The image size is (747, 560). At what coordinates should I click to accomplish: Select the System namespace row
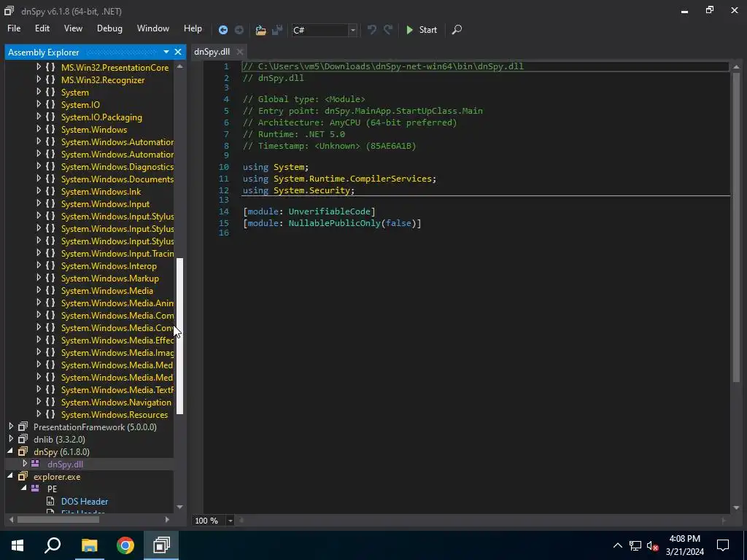75,93
